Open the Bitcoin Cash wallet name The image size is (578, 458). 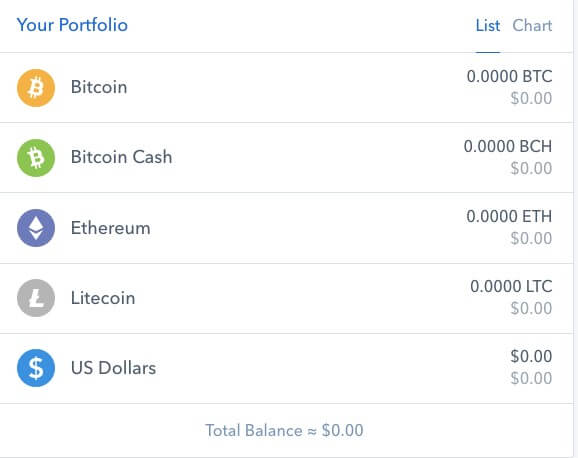[x=121, y=157]
